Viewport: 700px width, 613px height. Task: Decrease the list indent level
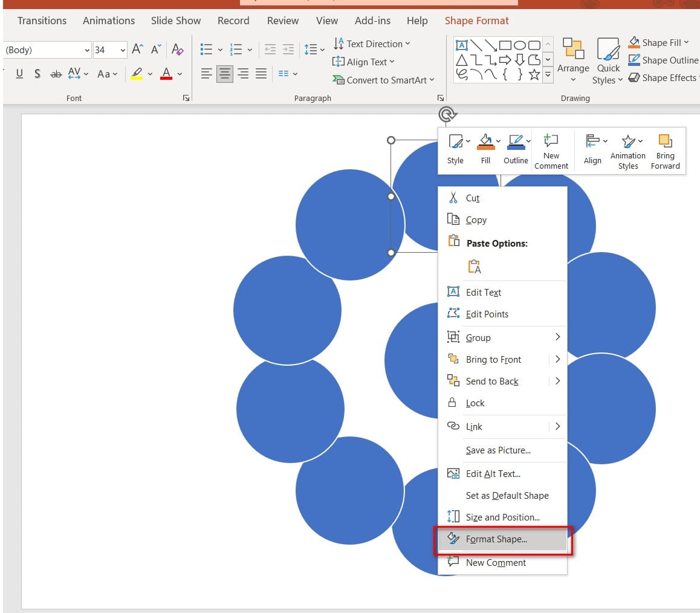(x=270, y=49)
